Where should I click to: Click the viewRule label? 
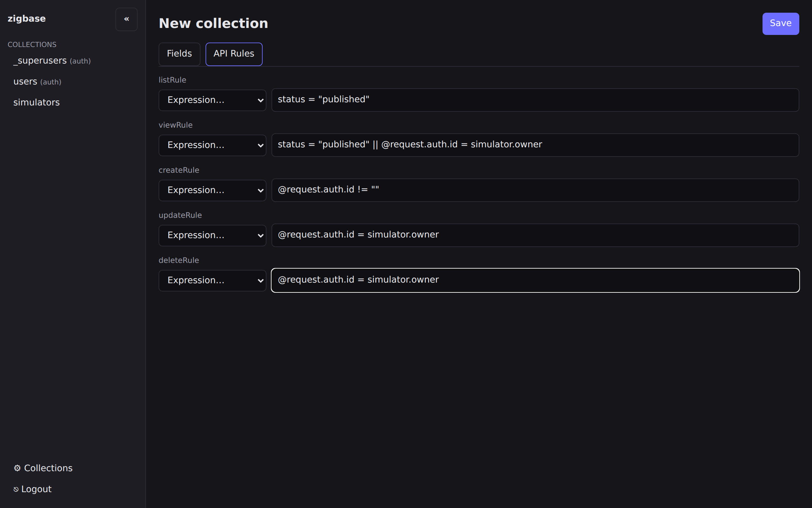pos(175,125)
